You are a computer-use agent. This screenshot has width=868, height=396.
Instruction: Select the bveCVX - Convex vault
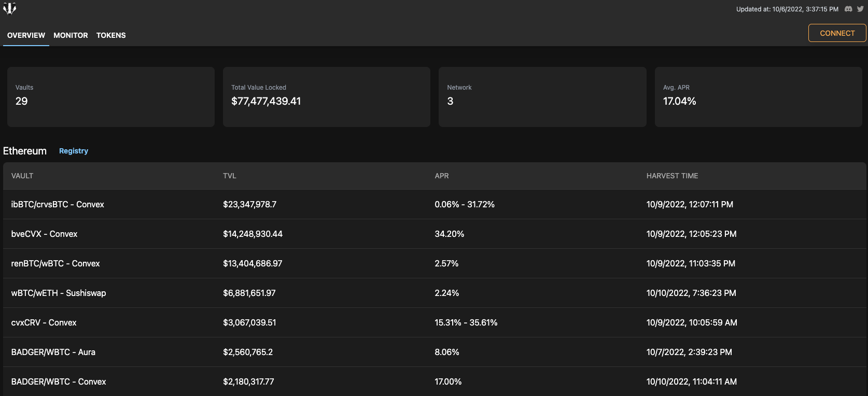[x=44, y=234]
